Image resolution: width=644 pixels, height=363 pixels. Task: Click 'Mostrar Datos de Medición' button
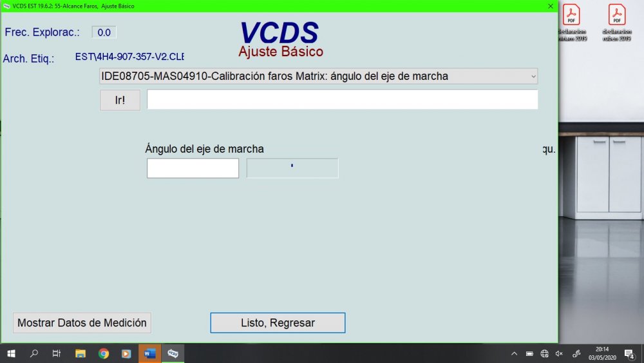tap(82, 323)
